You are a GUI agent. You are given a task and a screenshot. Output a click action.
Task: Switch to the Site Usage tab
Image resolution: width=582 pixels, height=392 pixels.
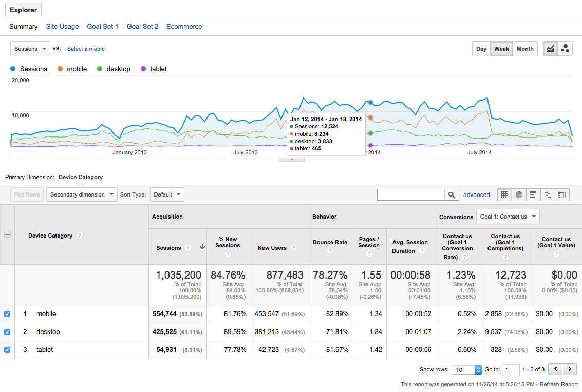62,26
